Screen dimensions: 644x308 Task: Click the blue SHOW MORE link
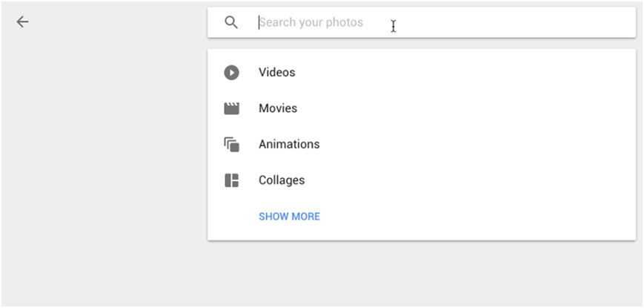point(289,217)
